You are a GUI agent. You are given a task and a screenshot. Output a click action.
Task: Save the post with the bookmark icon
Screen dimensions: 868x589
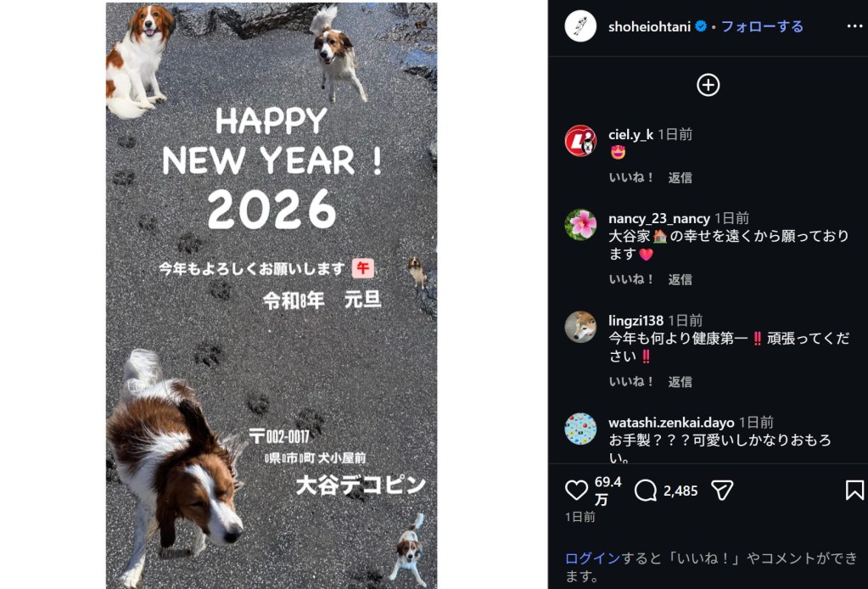854,491
